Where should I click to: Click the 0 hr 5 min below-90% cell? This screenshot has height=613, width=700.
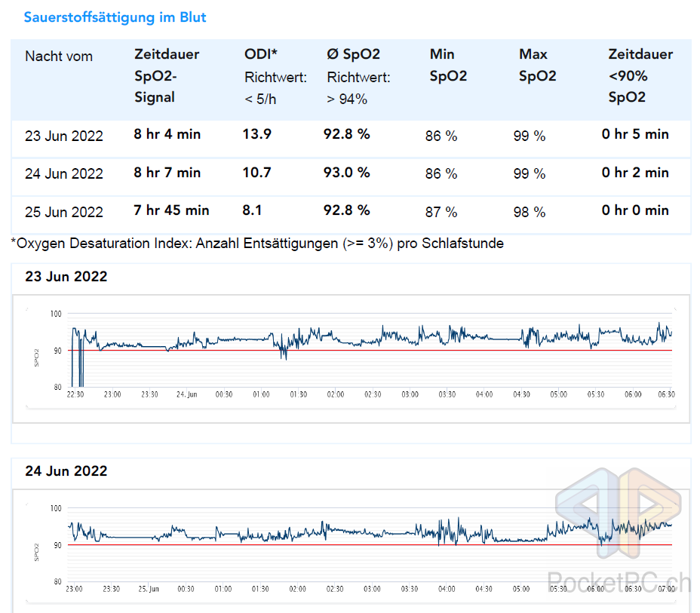tap(635, 134)
